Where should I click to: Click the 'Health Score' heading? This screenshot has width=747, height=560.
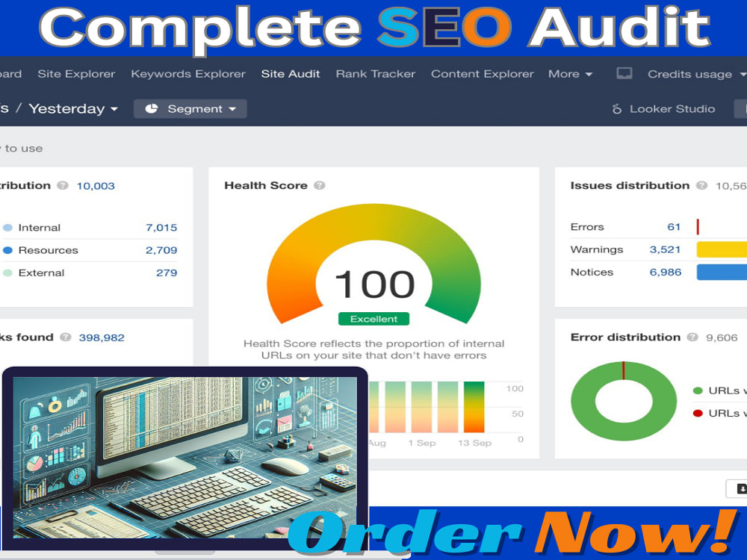coord(266,185)
